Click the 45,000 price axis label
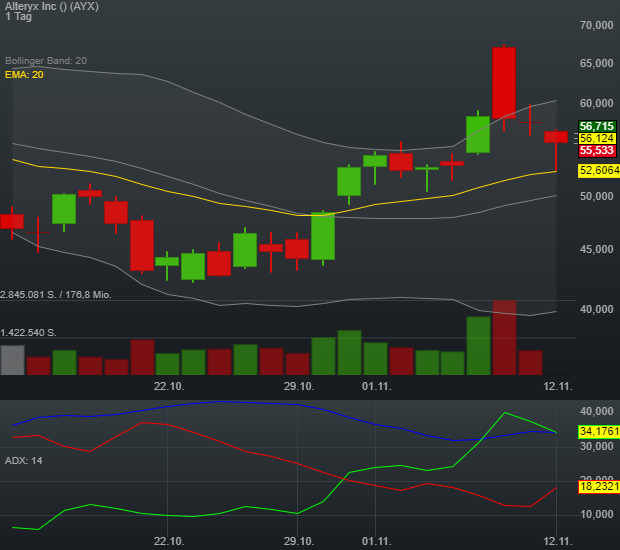This screenshot has width=620, height=550. point(596,249)
